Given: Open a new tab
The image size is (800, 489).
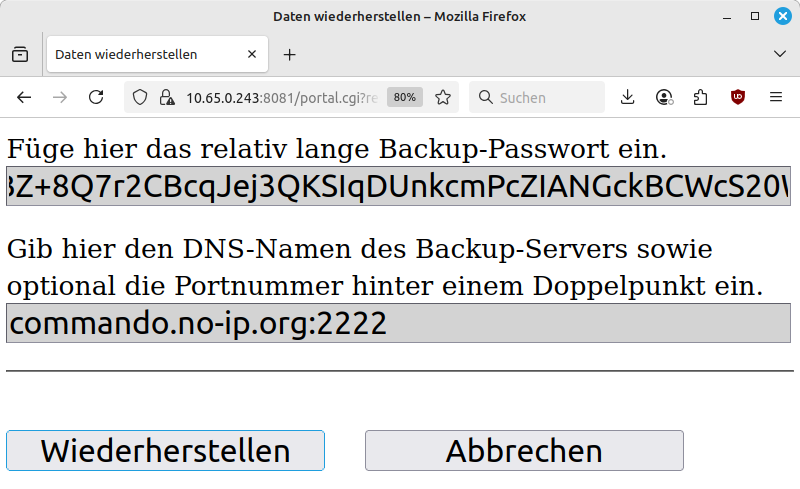Looking at the screenshot, I should [x=290, y=55].
